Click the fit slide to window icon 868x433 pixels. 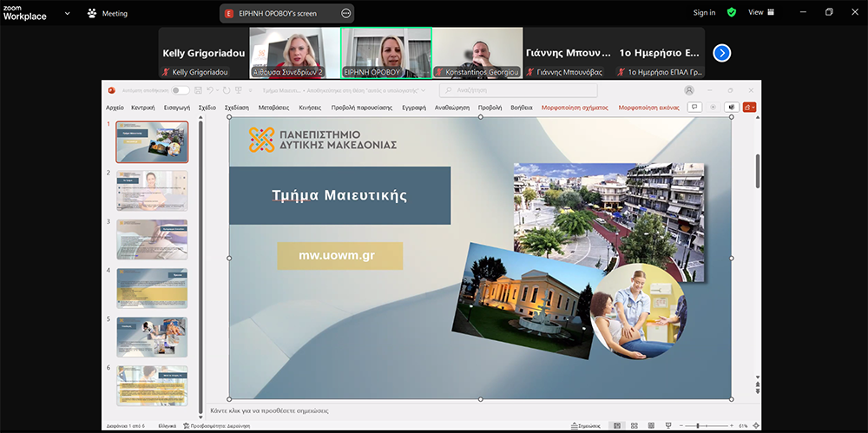(x=755, y=425)
